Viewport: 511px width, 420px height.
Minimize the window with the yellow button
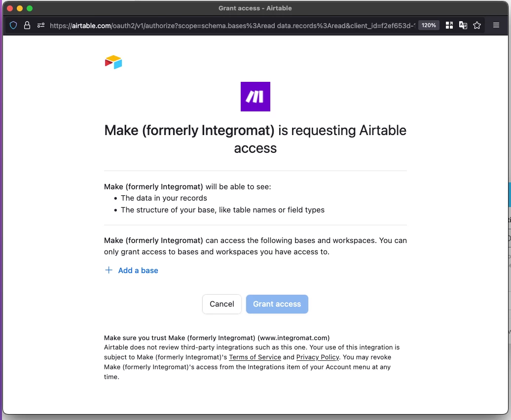[20, 8]
